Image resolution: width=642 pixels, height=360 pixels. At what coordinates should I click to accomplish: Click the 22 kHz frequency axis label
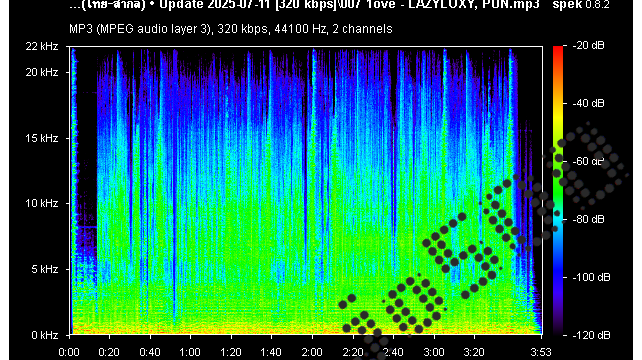coord(42,46)
